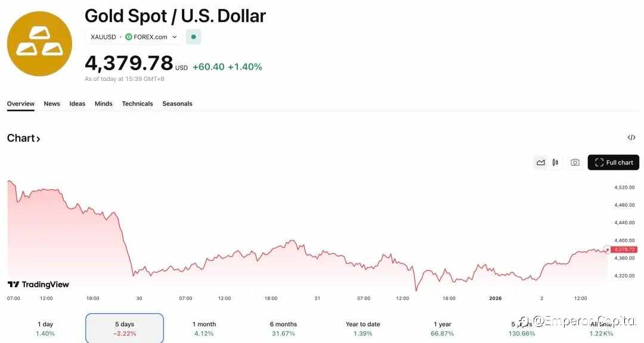Click the gold bars symbol logo
Viewport: 644px width, 343px height.
click(39, 44)
